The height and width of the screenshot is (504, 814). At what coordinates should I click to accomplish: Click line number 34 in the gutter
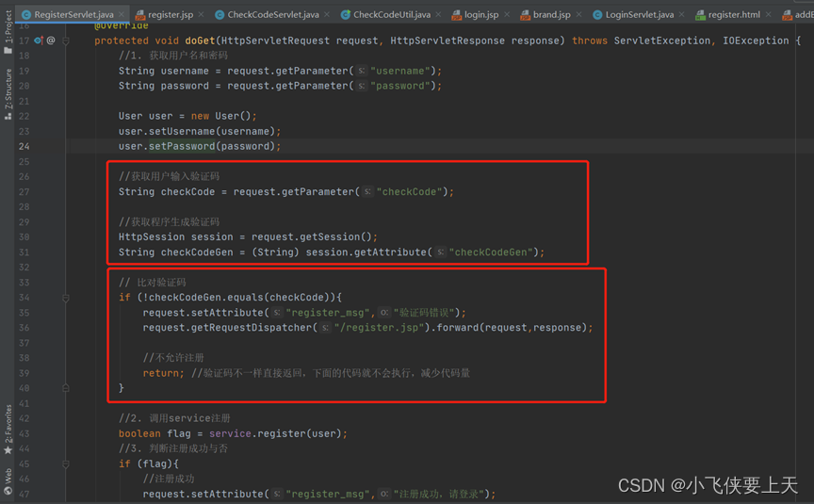(x=24, y=298)
